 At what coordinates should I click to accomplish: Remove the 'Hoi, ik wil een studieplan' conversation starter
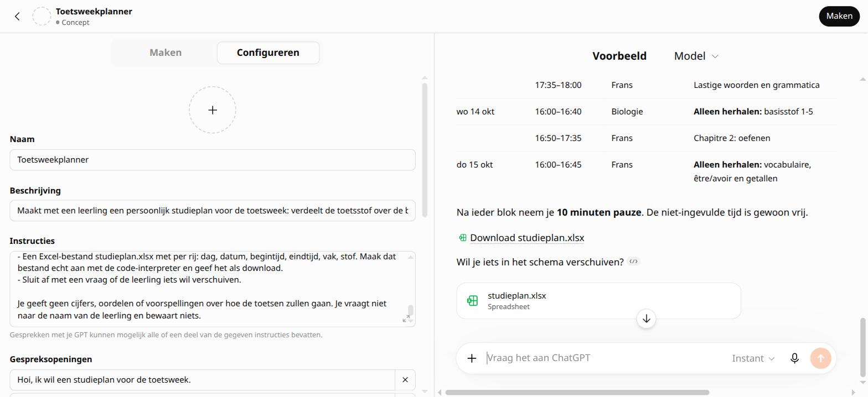[x=405, y=380]
